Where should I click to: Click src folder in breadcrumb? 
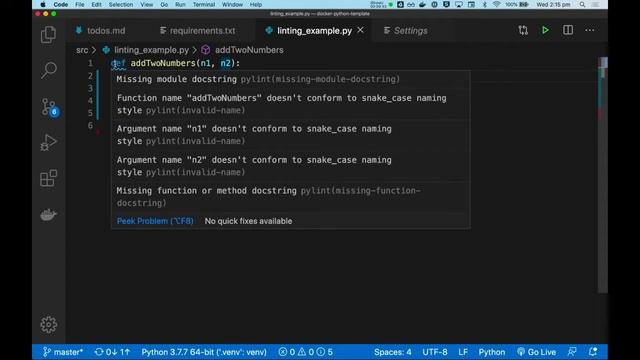point(82,50)
